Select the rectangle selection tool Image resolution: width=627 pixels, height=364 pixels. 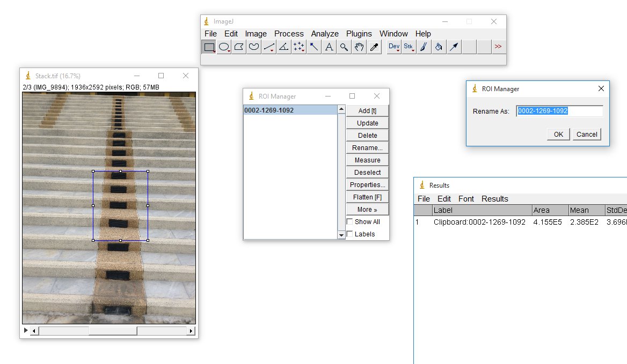click(208, 47)
